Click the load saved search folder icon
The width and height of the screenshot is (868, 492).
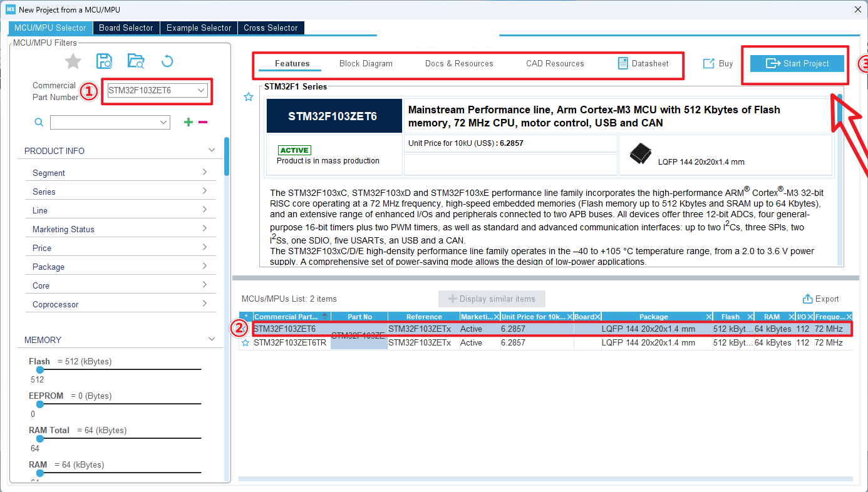[136, 61]
